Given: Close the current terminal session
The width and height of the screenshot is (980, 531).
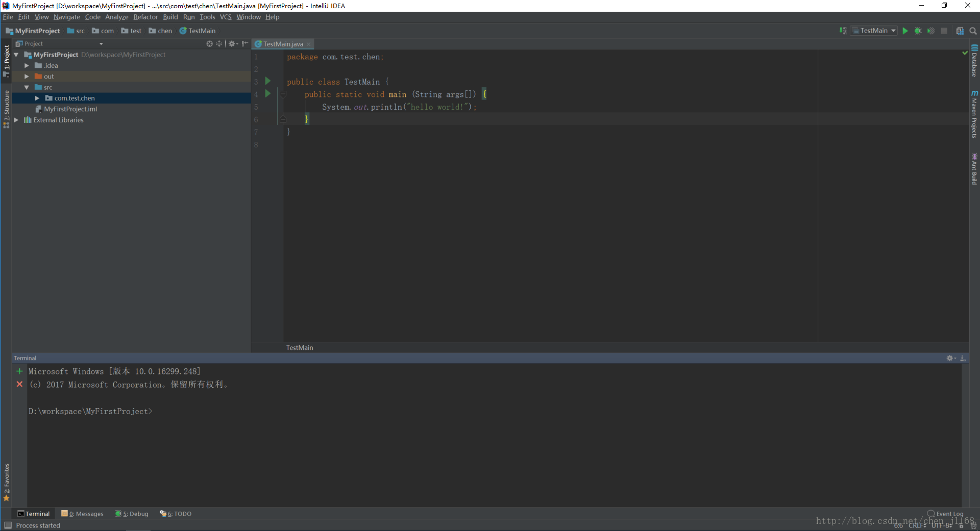Looking at the screenshot, I should [x=19, y=384].
